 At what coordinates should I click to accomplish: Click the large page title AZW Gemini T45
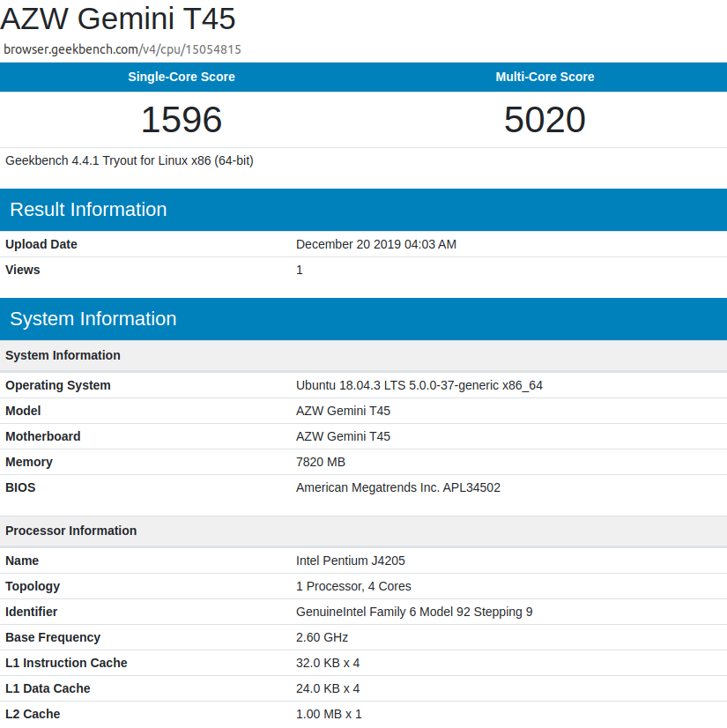point(118,19)
